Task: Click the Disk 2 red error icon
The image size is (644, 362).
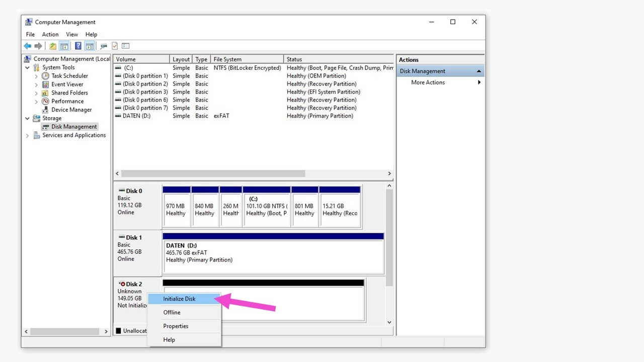Action: click(x=121, y=284)
